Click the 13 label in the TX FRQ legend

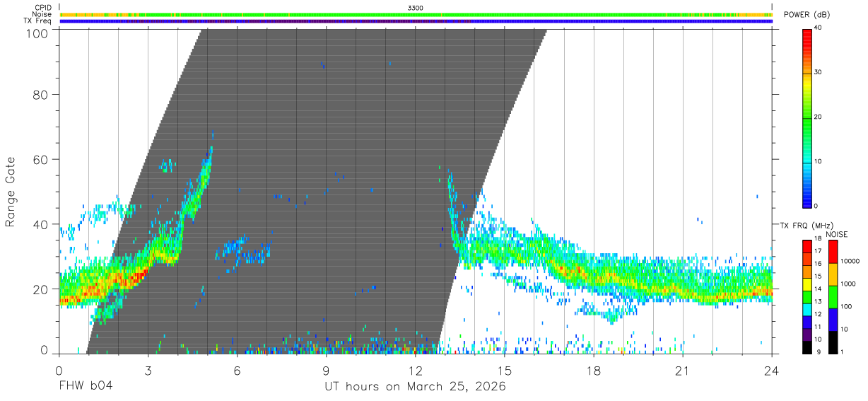818,303
